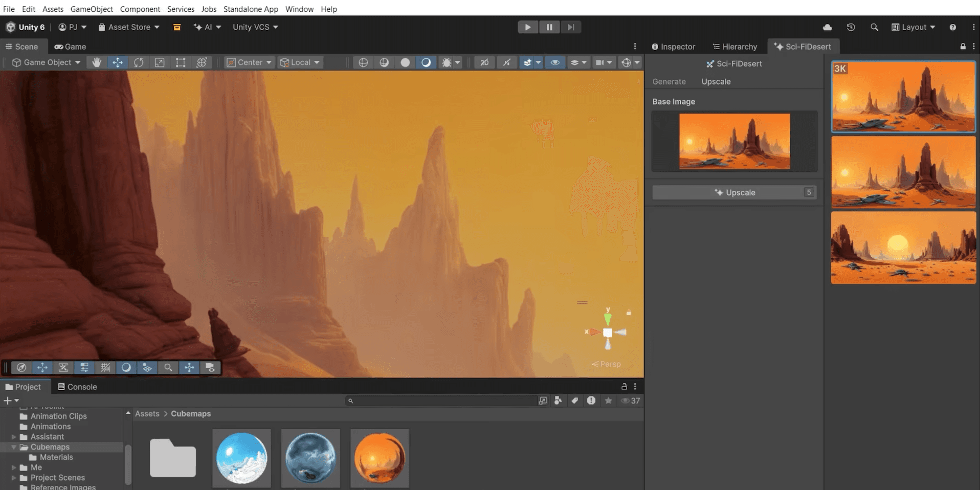Click the scene orientation gizmo center cube
Viewport: 980px width, 490px height.
pos(608,332)
